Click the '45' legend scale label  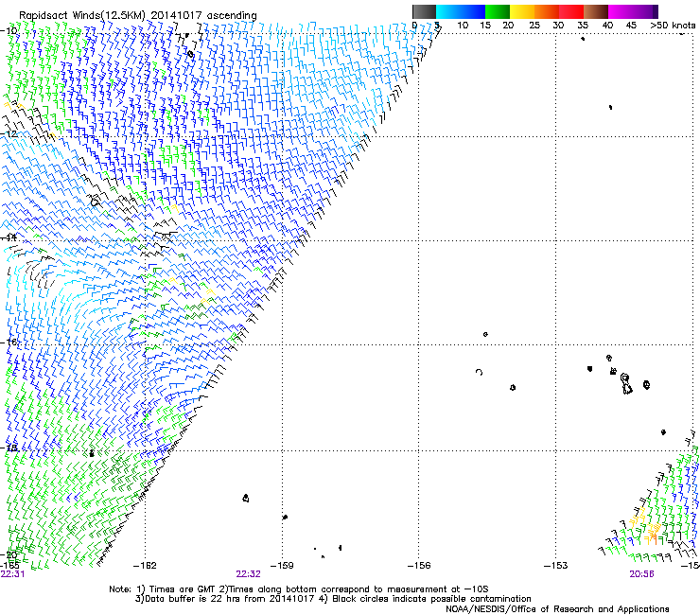[631, 26]
